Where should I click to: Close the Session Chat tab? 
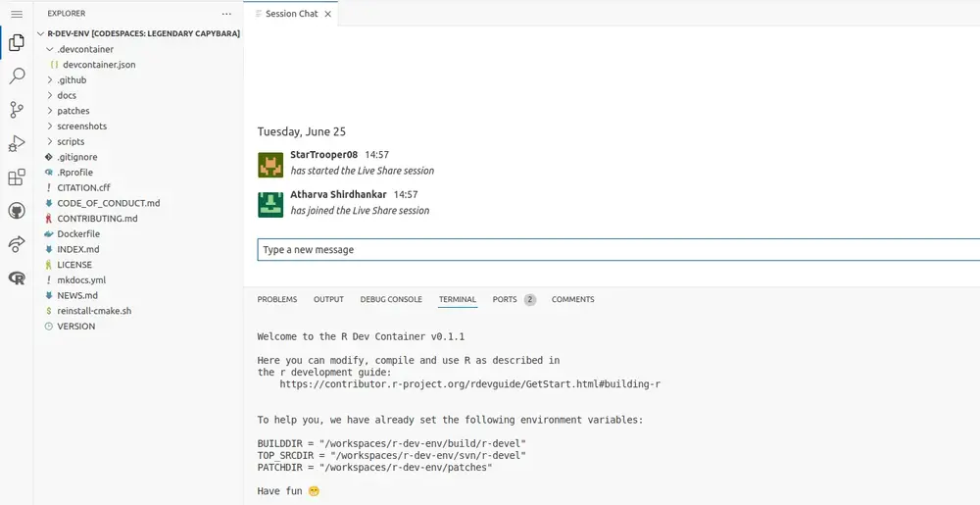click(x=328, y=14)
